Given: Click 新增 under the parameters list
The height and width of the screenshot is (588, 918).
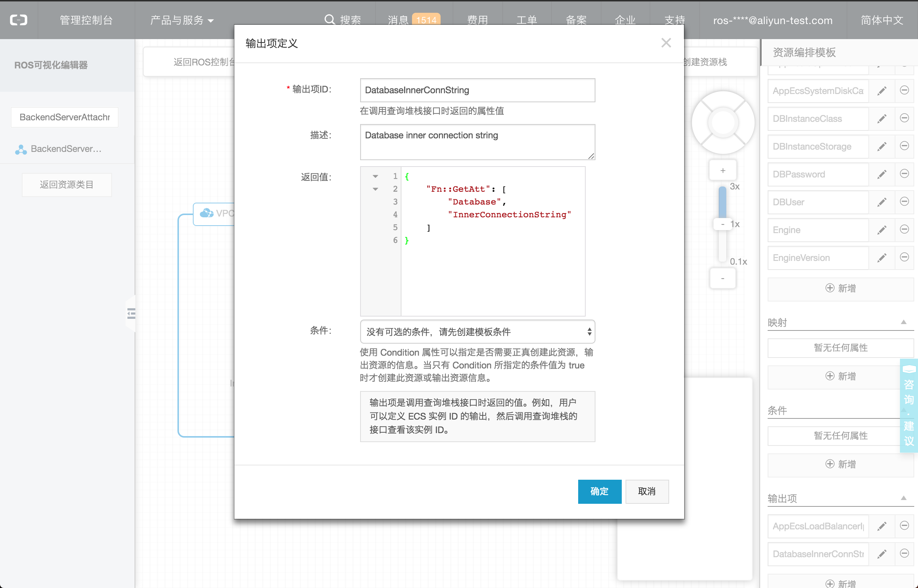Looking at the screenshot, I should pyautogui.click(x=841, y=289).
